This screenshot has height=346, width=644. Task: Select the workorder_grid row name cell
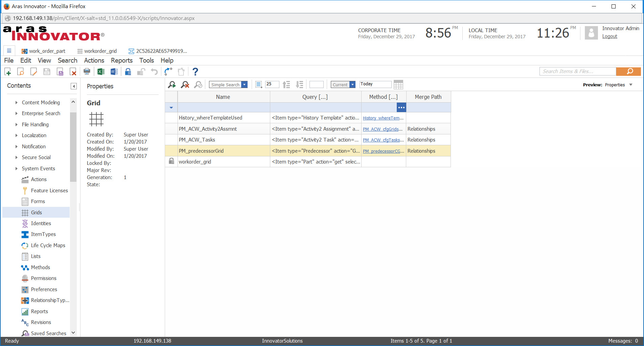coord(224,162)
